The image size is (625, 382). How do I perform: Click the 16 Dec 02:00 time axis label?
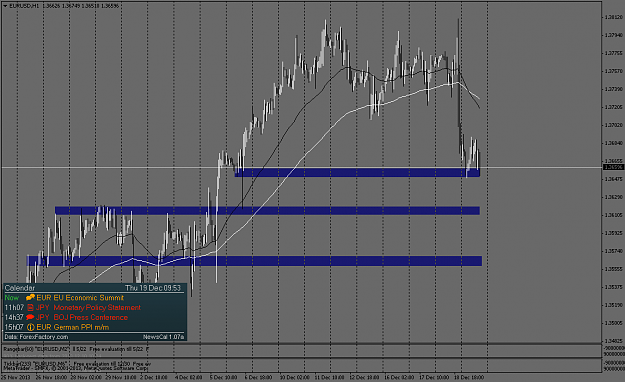click(x=399, y=377)
